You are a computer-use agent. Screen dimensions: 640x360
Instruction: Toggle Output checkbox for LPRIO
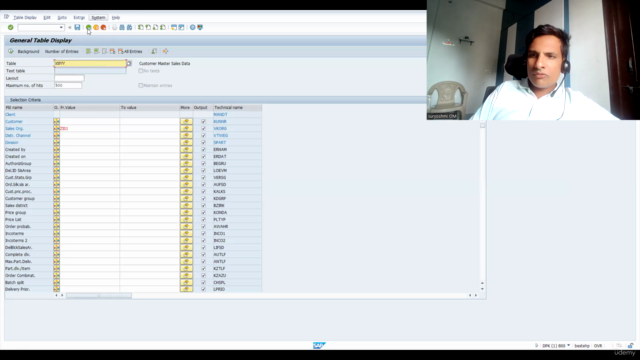point(203,289)
